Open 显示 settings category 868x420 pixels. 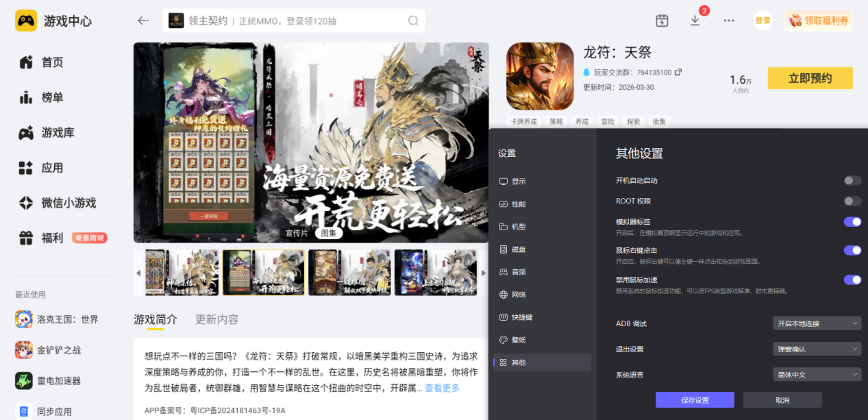(x=542, y=182)
